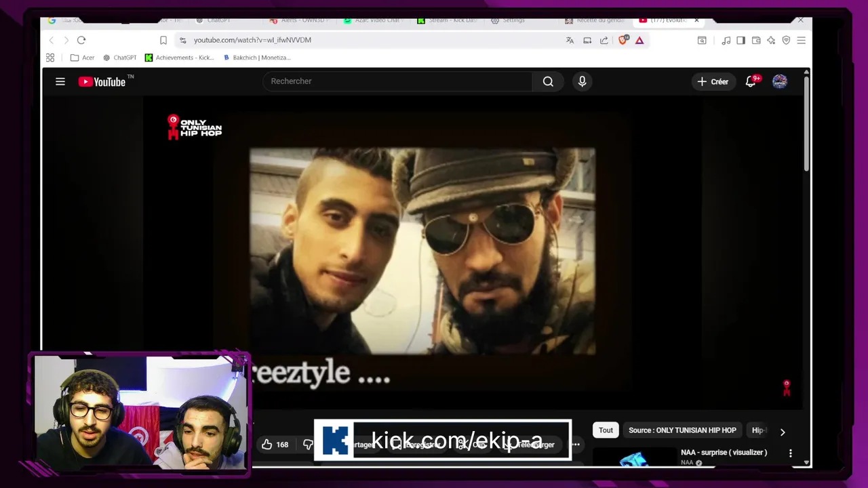Show more category chips with right arrow
Viewport: 868px width, 488px height.
click(x=783, y=432)
